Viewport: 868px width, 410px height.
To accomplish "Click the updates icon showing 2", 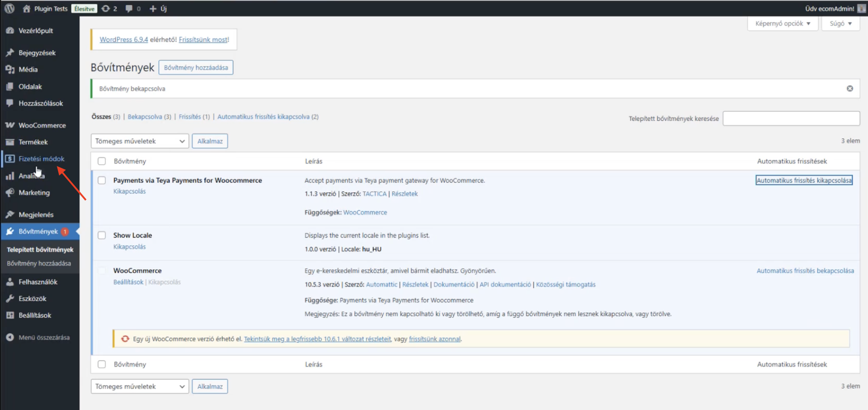I will 106,9.
